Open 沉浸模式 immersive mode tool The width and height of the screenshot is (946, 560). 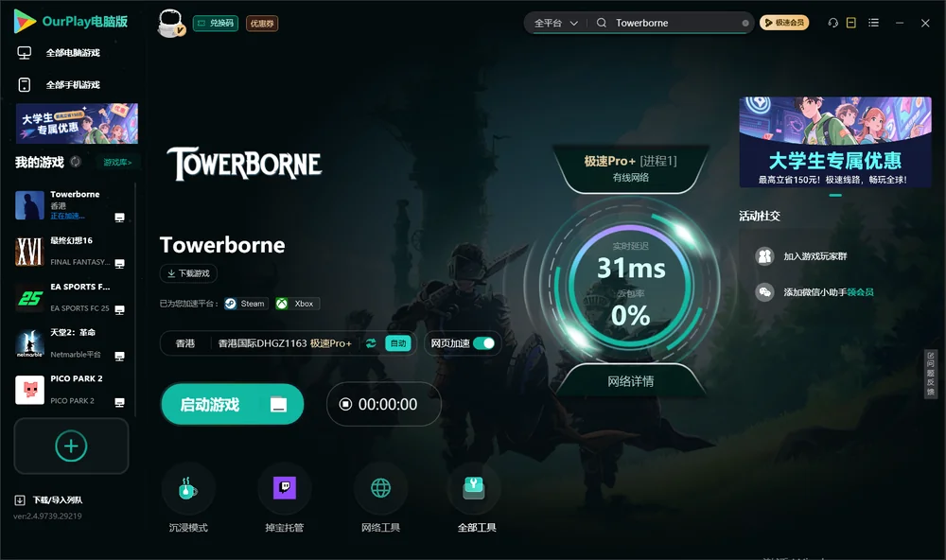click(188, 499)
